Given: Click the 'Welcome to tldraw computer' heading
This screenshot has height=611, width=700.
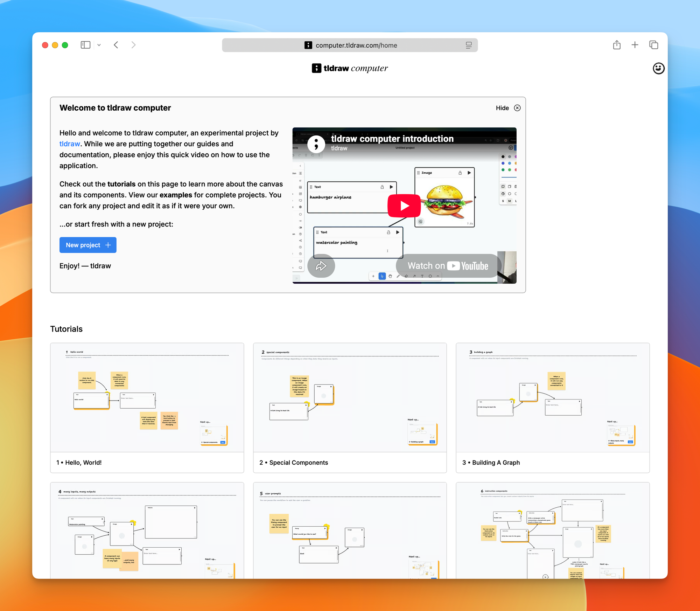Looking at the screenshot, I should [x=115, y=108].
